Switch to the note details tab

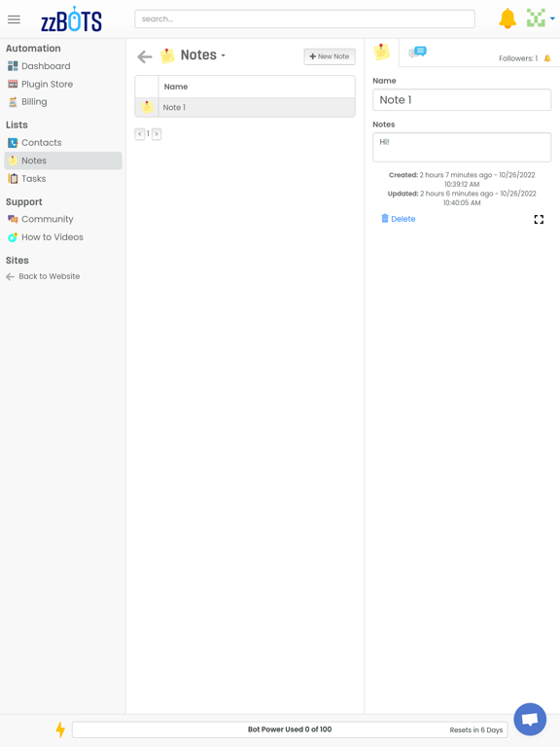point(381,52)
